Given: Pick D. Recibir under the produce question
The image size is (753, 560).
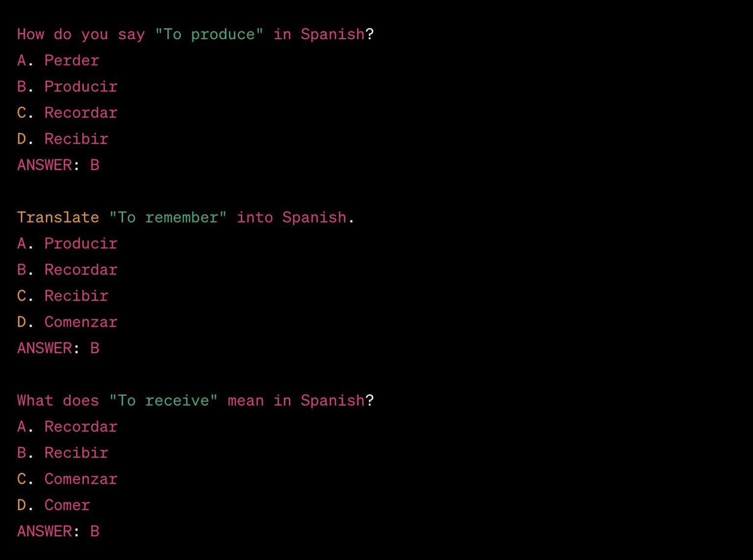Looking at the screenshot, I should pyautogui.click(x=63, y=139).
